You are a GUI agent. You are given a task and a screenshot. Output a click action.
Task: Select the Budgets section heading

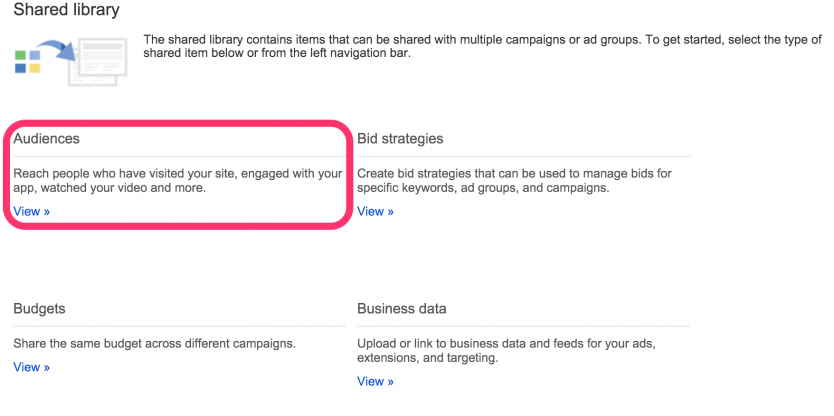tap(39, 309)
